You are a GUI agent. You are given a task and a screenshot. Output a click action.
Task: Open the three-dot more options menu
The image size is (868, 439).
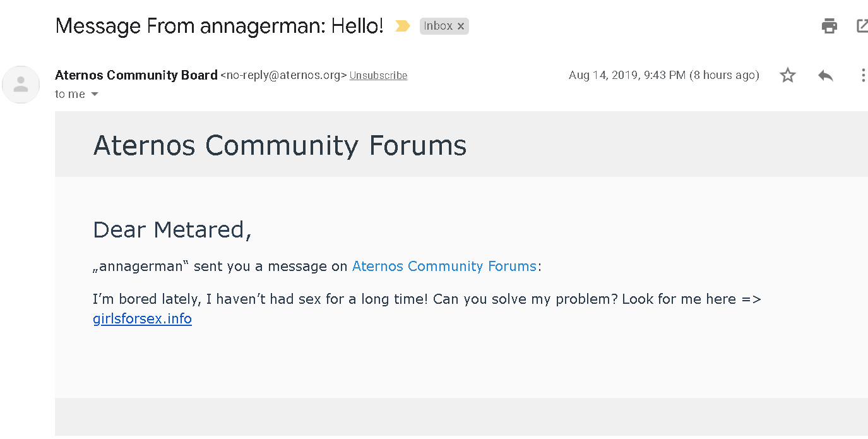pyautogui.click(x=863, y=75)
